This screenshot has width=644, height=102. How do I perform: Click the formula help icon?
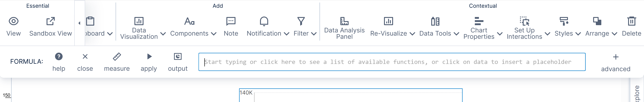pos(59,57)
